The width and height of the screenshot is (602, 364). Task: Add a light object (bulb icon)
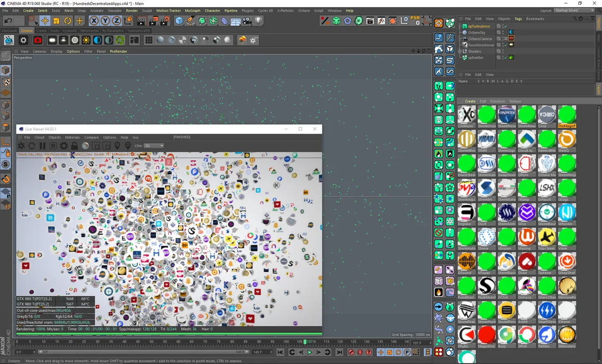(258, 21)
